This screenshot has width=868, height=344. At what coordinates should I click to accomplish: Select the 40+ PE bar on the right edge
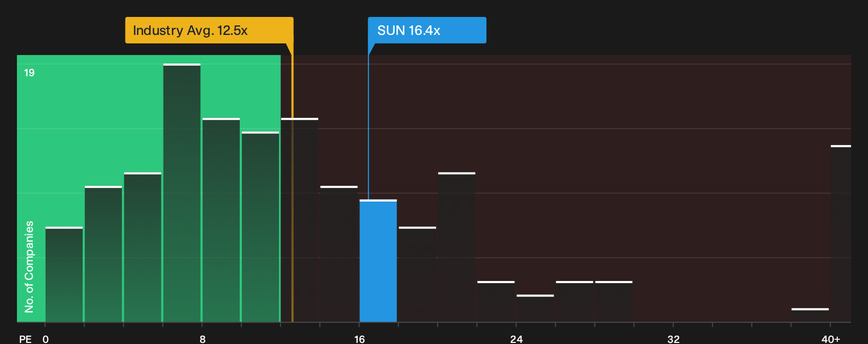pyautogui.click(x=841, y=234)
